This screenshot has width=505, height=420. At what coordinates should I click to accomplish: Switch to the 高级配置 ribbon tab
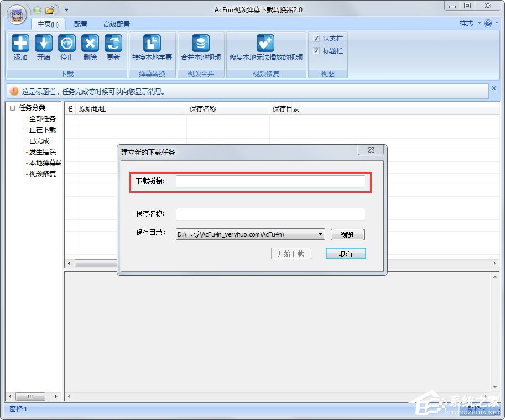[x=117, y=24]
